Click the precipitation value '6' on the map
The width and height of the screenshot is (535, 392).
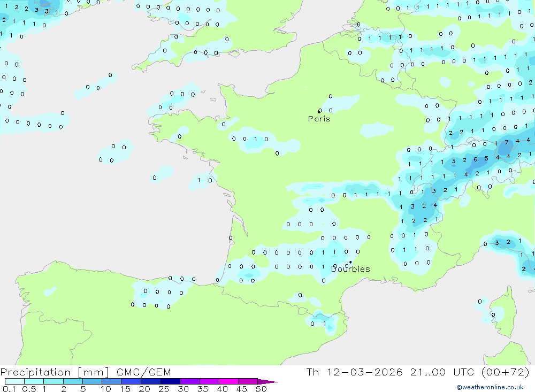click(x=476, y=159)
